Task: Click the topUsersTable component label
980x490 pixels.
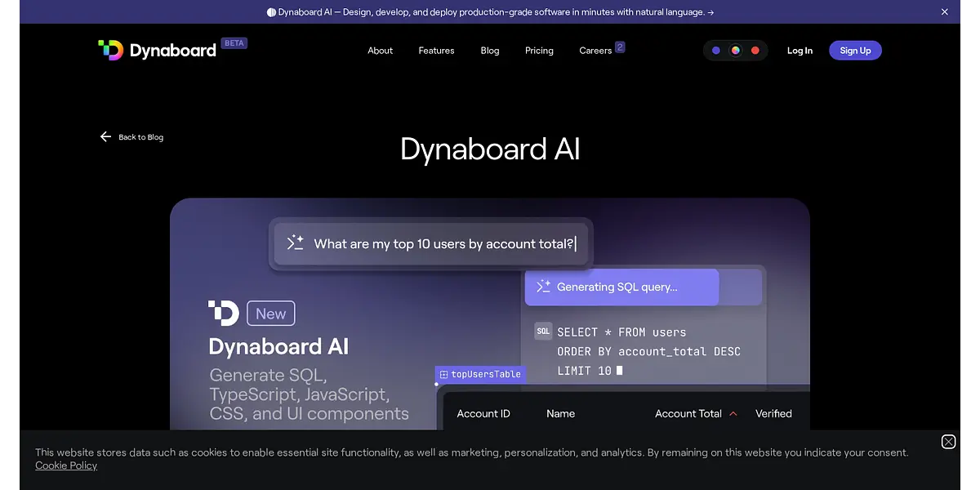Action: [480, 374]
